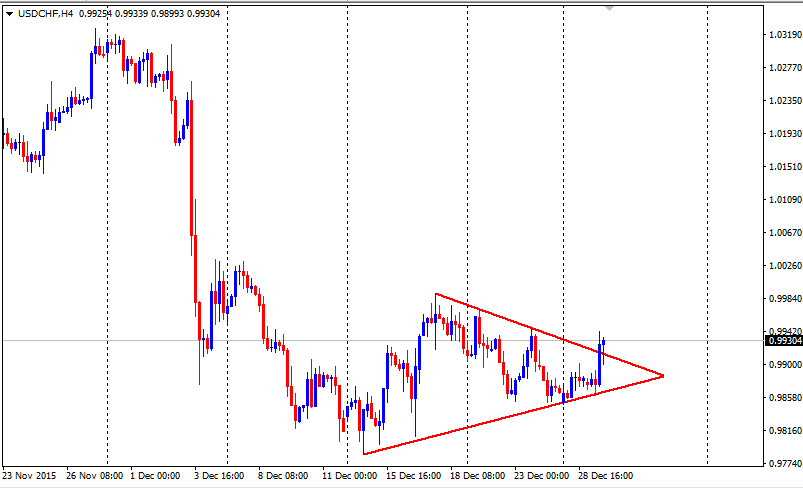The height and width of the screenshot is (489, 803).
Task: Click the 3 Dec 16:00 time label
Action: 219,476
